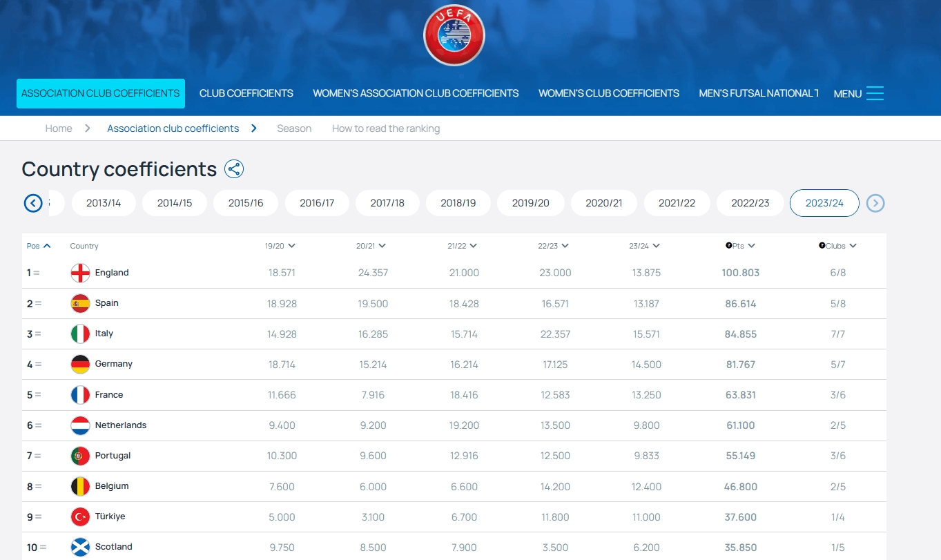
Task: Go to earlier seasons with left arrow
Action: (x=33, y=203)
